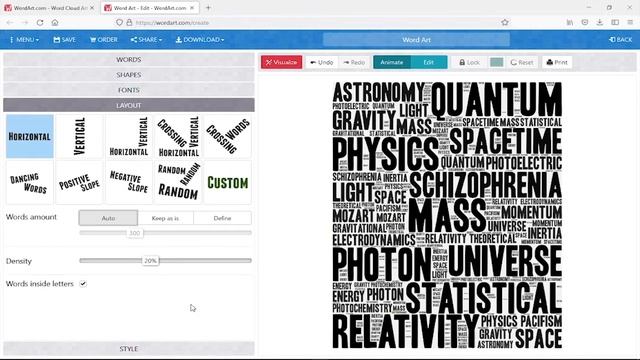Image resolution: width=640 pixels, height=360 pixels.
Task: Collapse the LAYOUT section
Action: coord(129,105)
